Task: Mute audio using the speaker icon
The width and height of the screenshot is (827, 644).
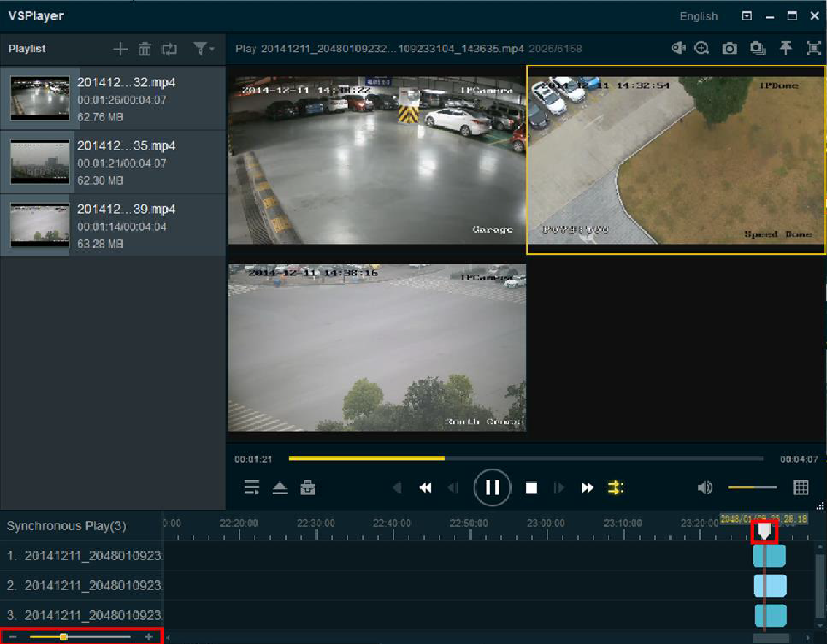Action: [x=704, y=487]
